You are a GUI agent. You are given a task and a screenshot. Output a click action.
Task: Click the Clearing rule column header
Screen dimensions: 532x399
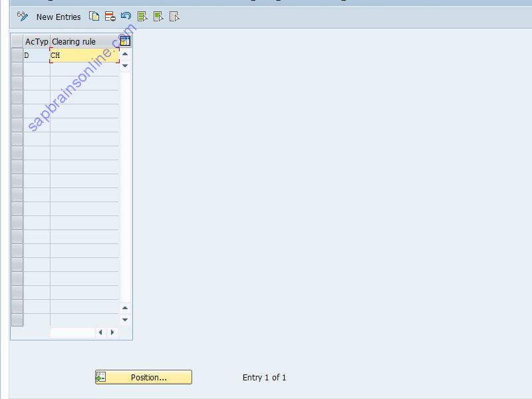point(85,41)
